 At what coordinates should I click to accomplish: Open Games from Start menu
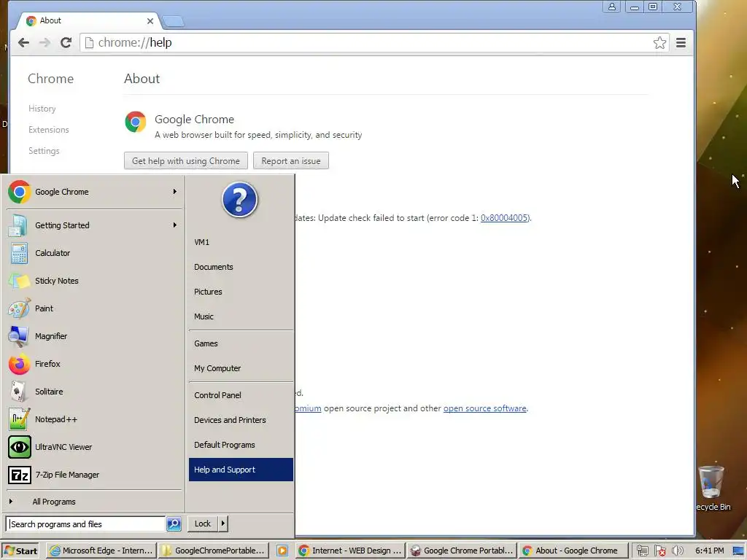tap(241, 343)
